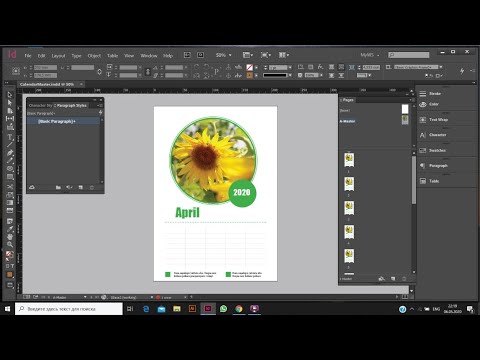Select the Hand tool
This screenshot has width=480, height=360.
tap(10, 237)
